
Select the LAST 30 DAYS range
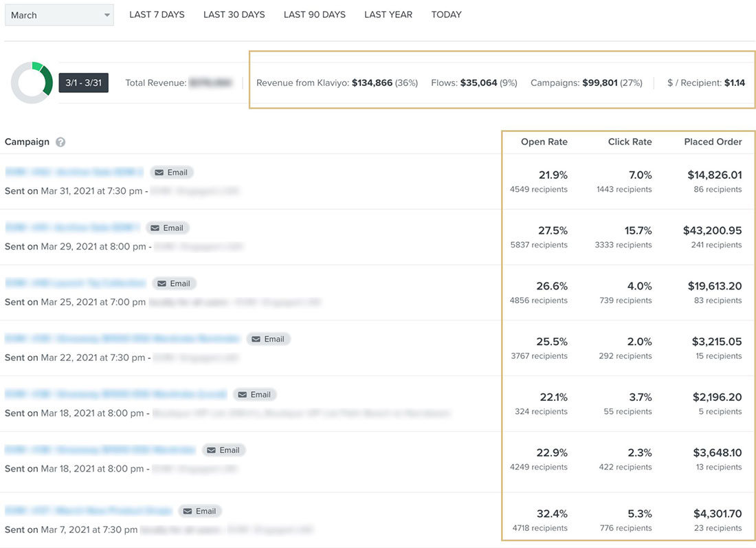(x=234, y=14)
